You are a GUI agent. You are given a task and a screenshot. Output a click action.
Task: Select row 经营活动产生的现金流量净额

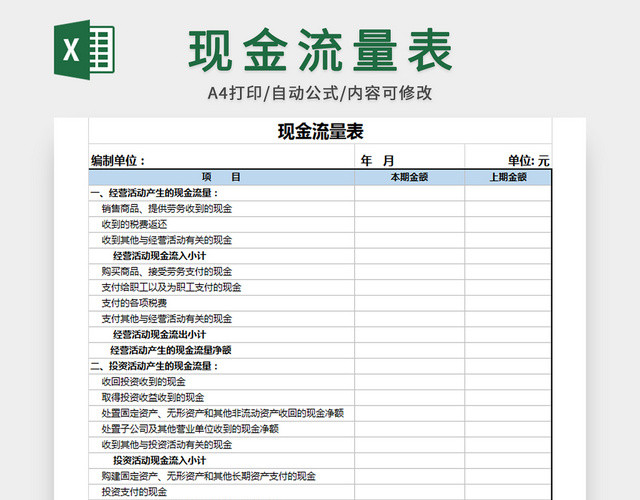320,350
